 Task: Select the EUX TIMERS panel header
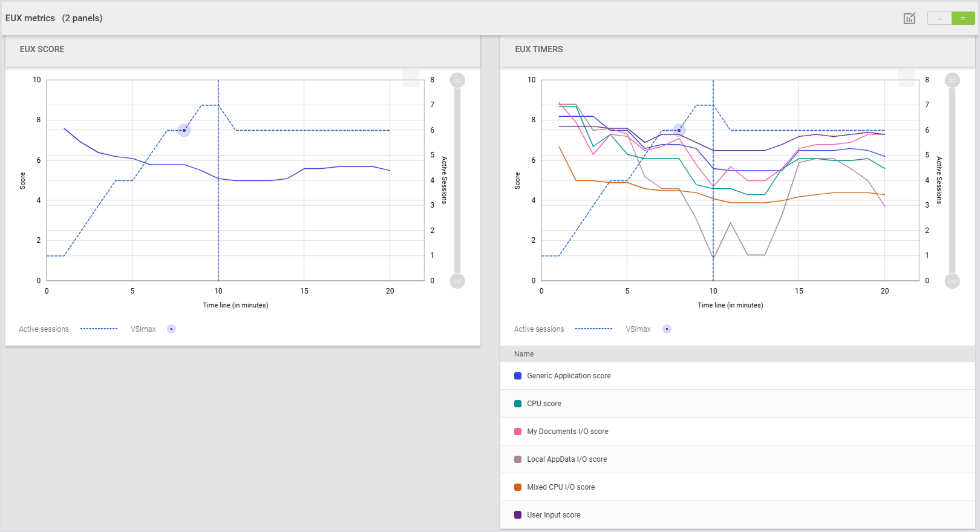[x=538, y=50]
